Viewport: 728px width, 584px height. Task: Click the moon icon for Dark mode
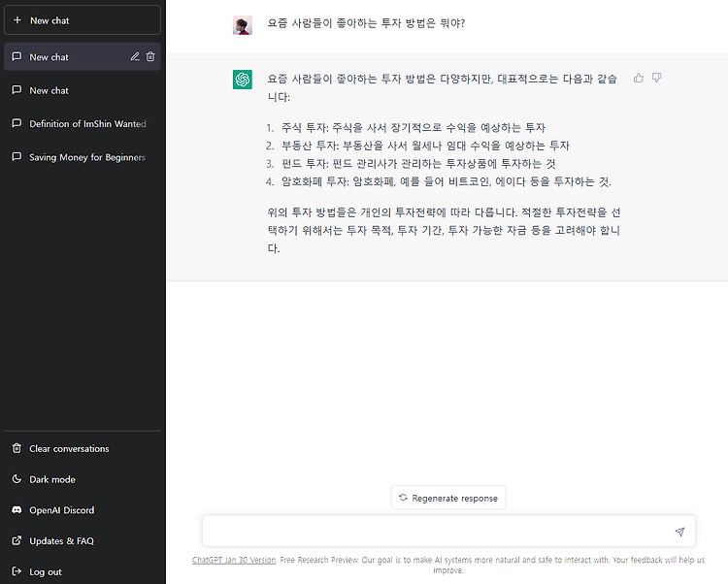(17, 478)
